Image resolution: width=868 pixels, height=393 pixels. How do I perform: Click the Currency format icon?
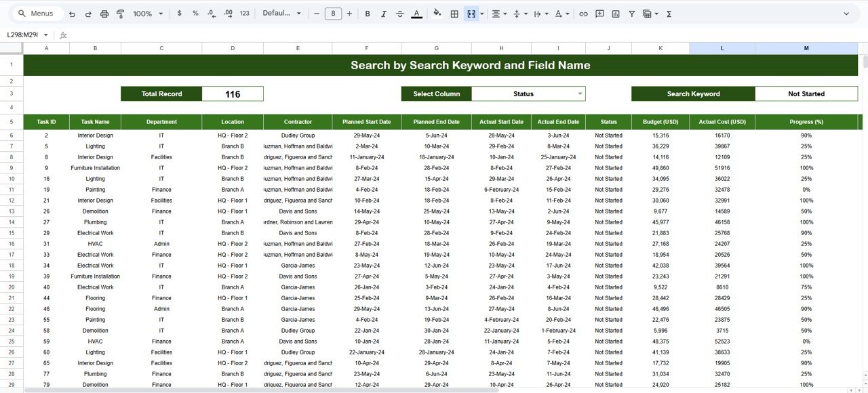179,14
